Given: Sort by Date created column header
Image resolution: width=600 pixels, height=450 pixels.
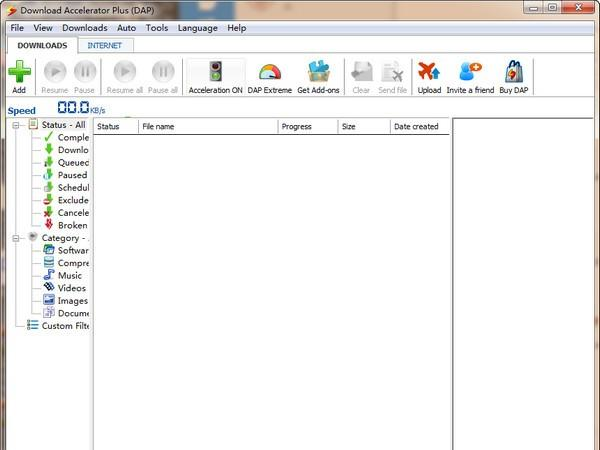Looking at the screenshot, I should pyautogui.click(x=420, y=126).
